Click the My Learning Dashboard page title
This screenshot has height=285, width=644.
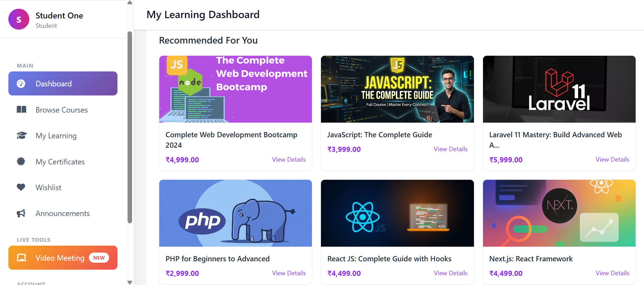pos(203,15)
